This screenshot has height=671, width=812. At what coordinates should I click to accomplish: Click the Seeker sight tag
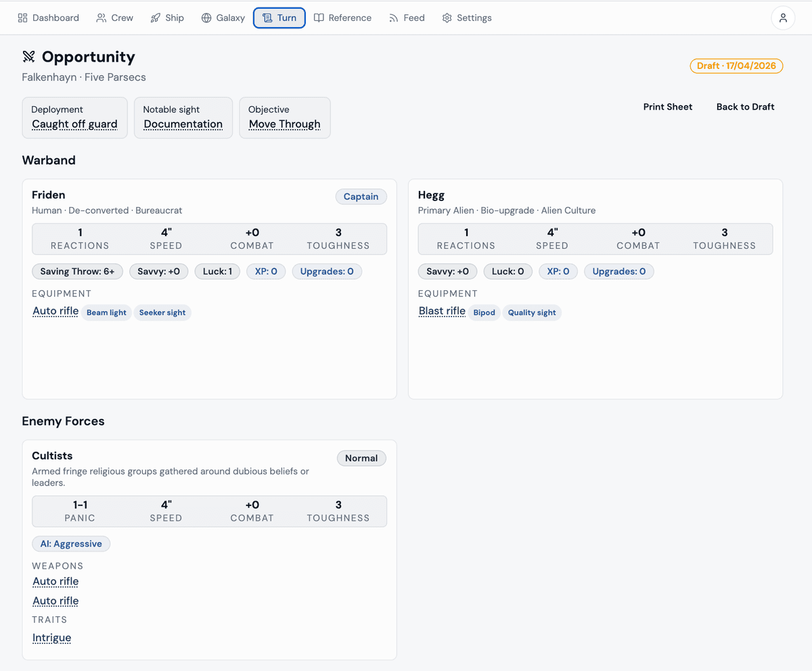162,313
